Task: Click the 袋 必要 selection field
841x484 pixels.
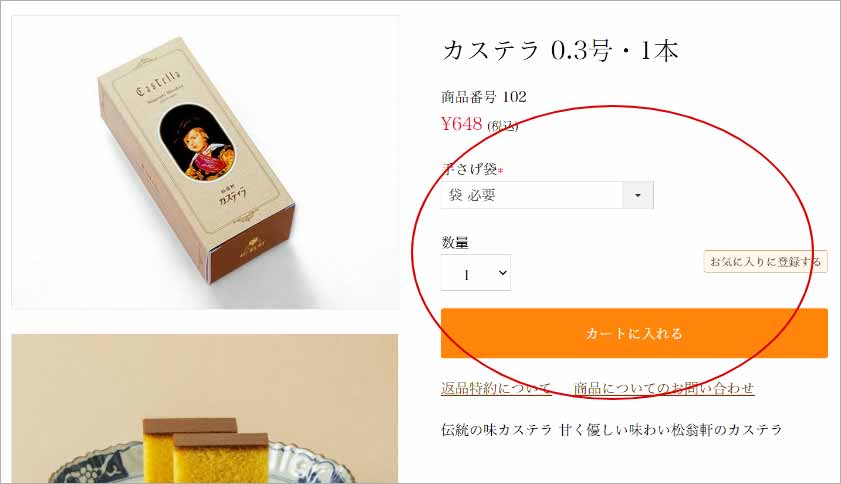Action: (x=547, y=195)
